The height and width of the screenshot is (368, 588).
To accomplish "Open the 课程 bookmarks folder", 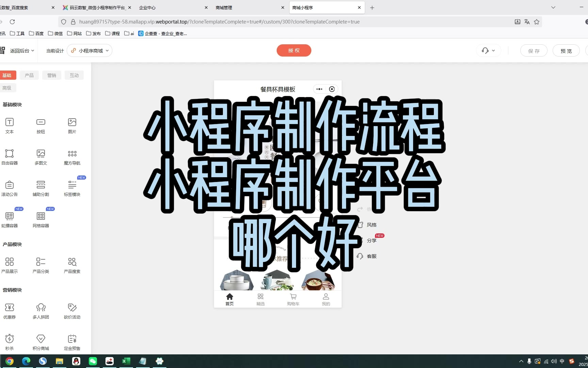I will coord(113,33).
